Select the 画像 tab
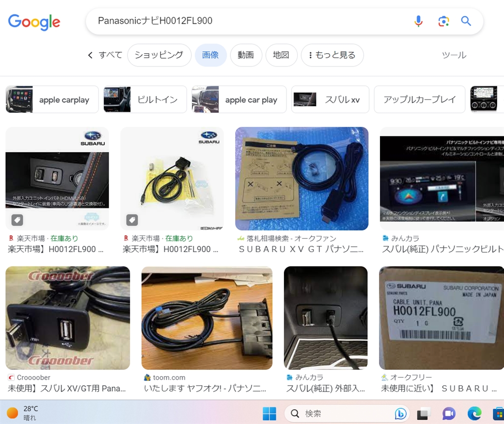Image resolution: width=504 pixels, height=424 pixels. pos(211,55)
